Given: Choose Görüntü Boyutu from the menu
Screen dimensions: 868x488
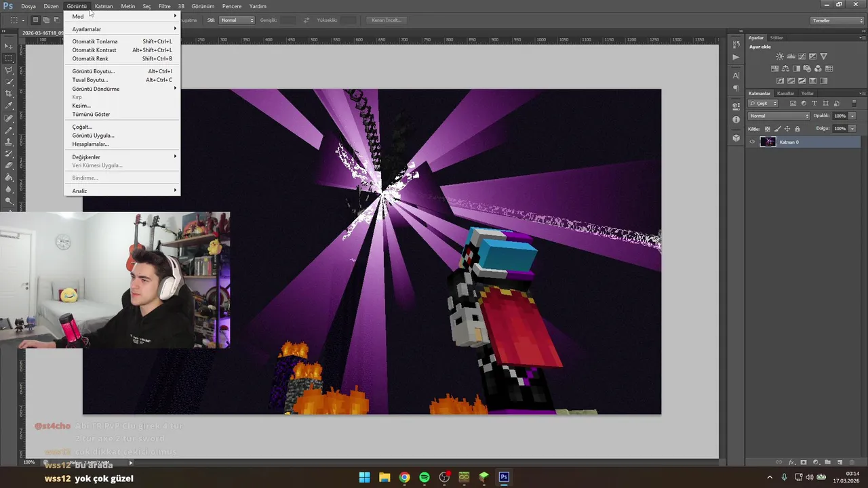Looking at the screenshot, I should click(x=122, y=71).
